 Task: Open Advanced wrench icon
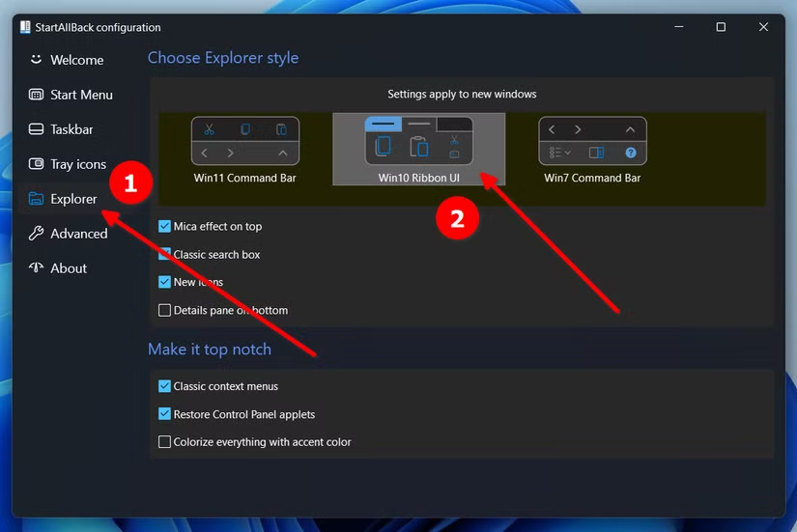pyautogui.click(x=36, y=234)
